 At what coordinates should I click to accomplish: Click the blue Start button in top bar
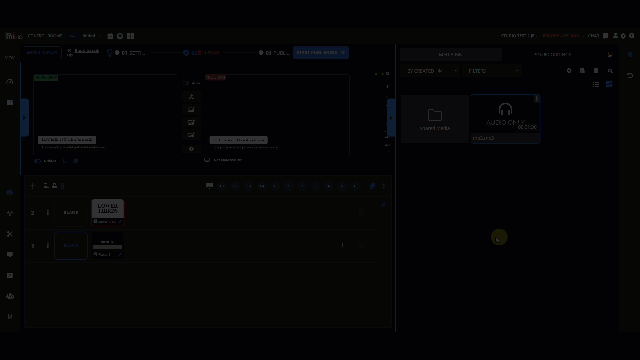click(x=321, y=53)
